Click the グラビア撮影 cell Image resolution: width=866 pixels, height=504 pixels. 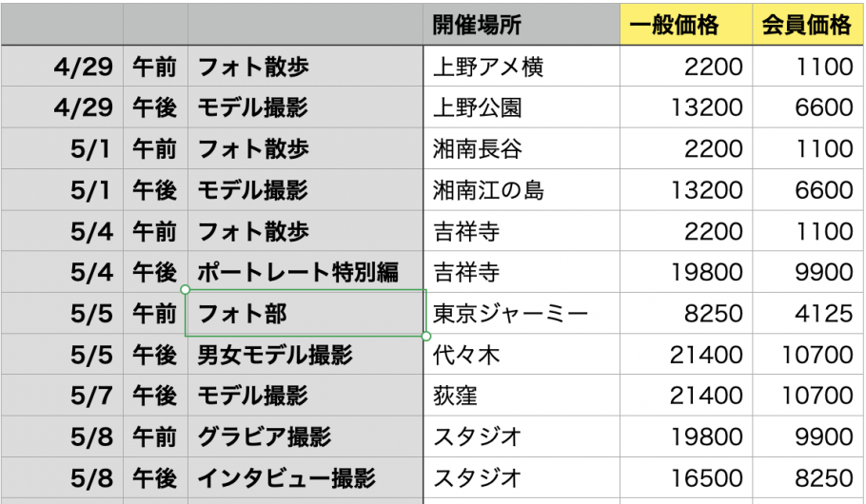[x=305, y=436]
